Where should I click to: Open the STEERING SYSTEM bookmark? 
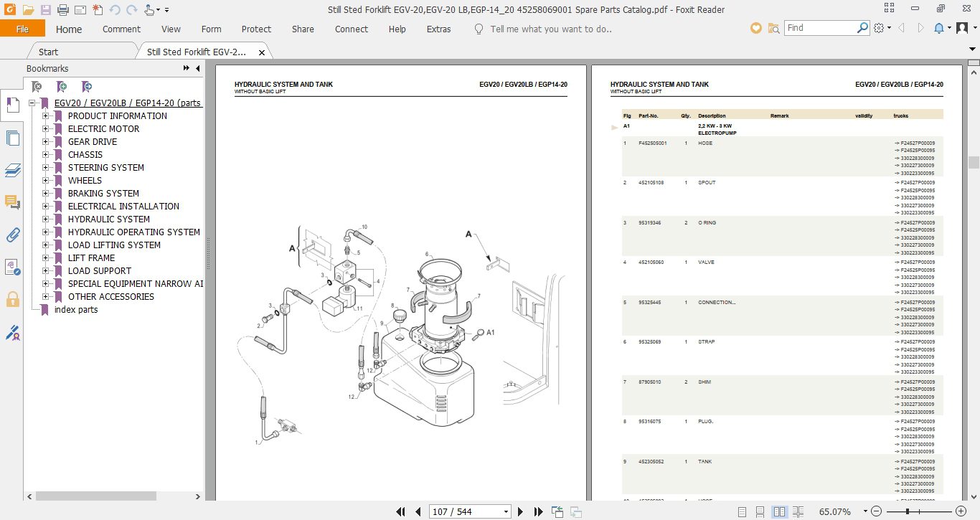pyautogui.click(x=106, y=168)
